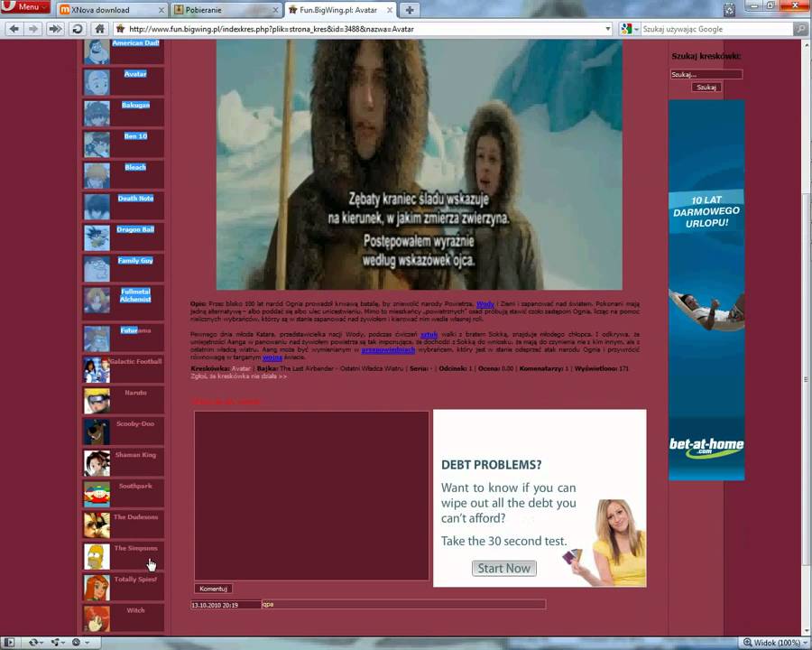Open the Opera Link sync status icon
This screenshot has height=650, width=812.
click(35, 643)
